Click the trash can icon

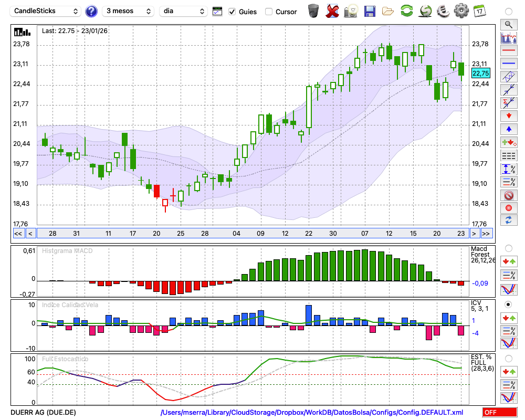313,11
